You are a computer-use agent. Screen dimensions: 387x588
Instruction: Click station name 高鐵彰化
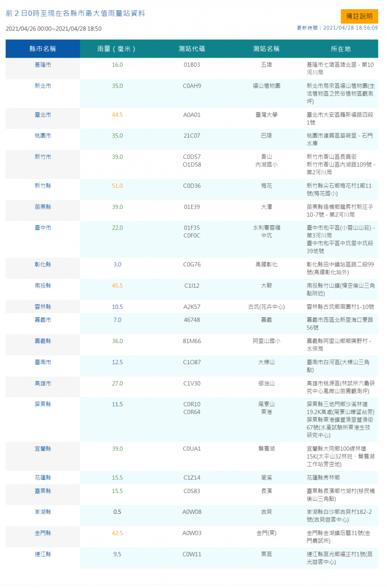click(267, 264)
